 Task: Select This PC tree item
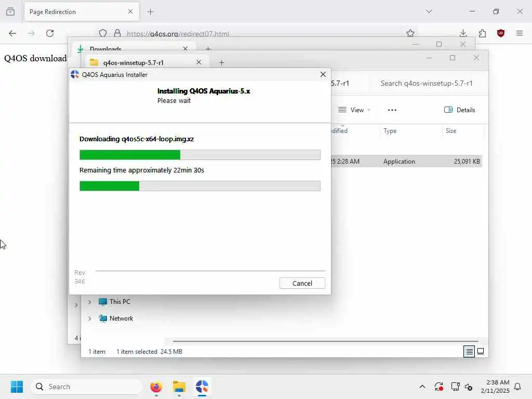(x=115, y=302)
